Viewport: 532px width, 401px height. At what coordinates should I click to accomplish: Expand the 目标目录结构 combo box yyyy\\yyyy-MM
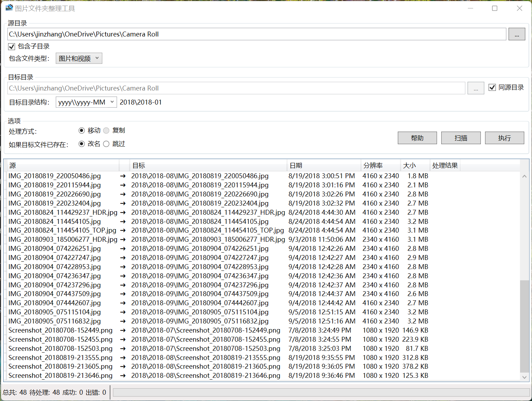pyautogui.click(x=86, y=102)
